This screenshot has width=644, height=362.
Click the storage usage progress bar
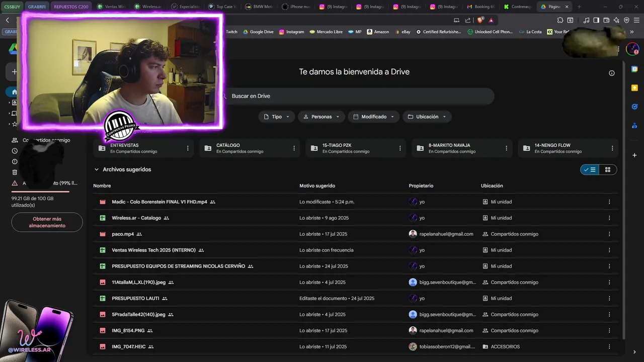click(x=40, y=192)
